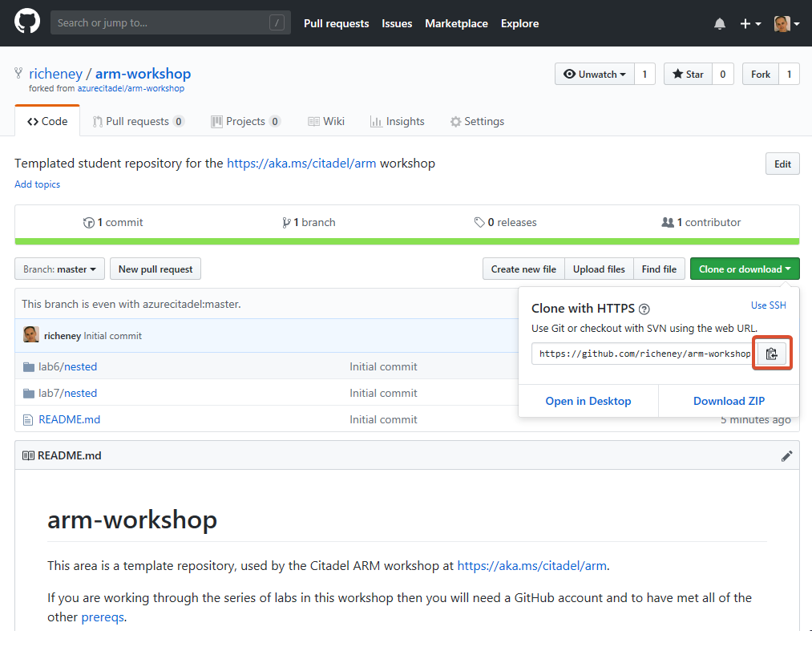Open the richeney owner profile link
Screen dimensions: 812x655
click(x=55, y=74)
